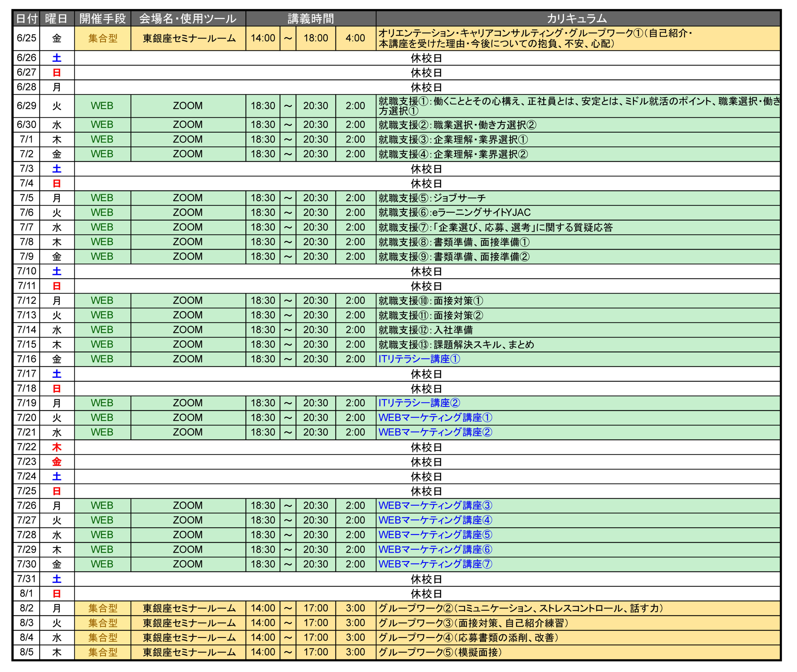Click グループワーク③(面接対策、自己紹介練習)
The width and height of the screenshot is (797, 672).
pyautogui.click(x=473, y=623)
